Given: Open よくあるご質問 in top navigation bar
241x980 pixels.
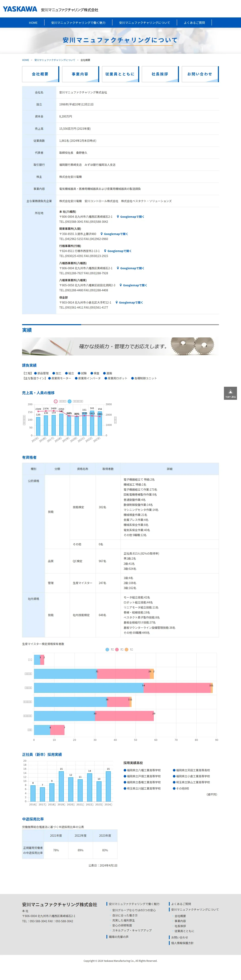Looking at the screenshot, I should (x=194, y=23).
